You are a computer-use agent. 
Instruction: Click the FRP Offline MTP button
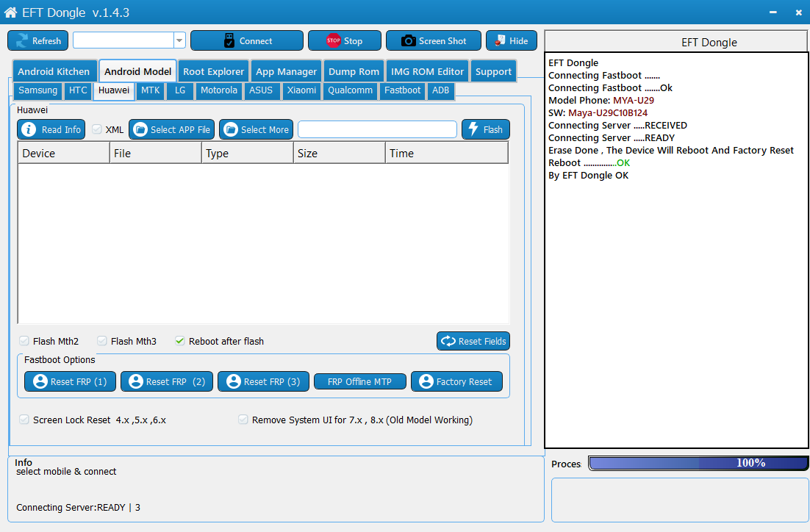tap(359, 381)
